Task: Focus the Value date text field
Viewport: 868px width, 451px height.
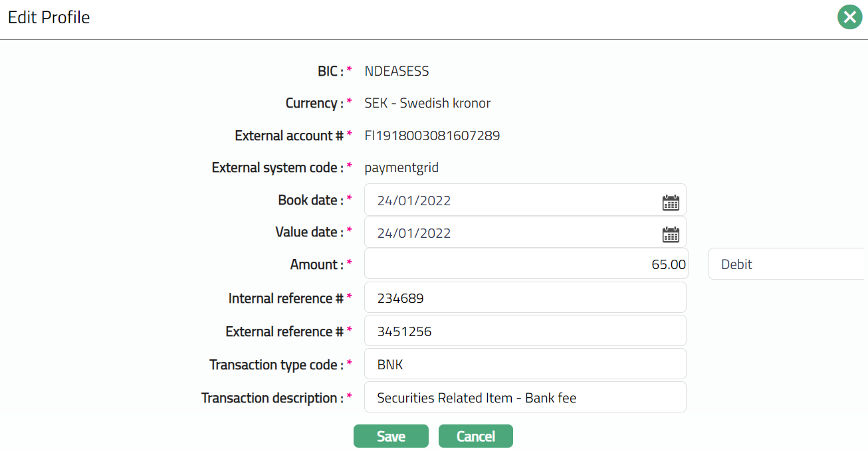Action: click(512, 233)
